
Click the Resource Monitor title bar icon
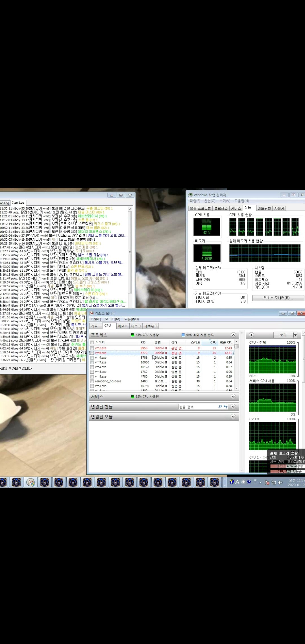pyautogui.click(x=91, y=313)
